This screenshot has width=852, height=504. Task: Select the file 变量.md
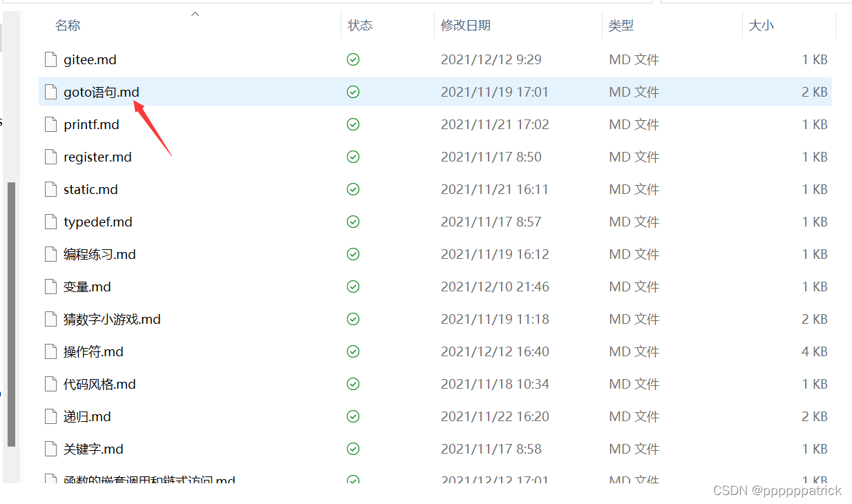tap(87, 287)
